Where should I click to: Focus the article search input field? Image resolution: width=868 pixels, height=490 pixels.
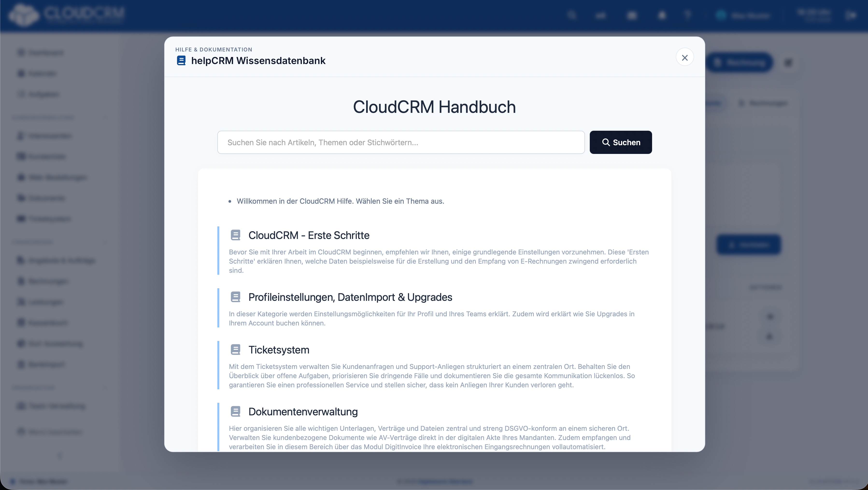pyautogui.click(x=401, y=142)
